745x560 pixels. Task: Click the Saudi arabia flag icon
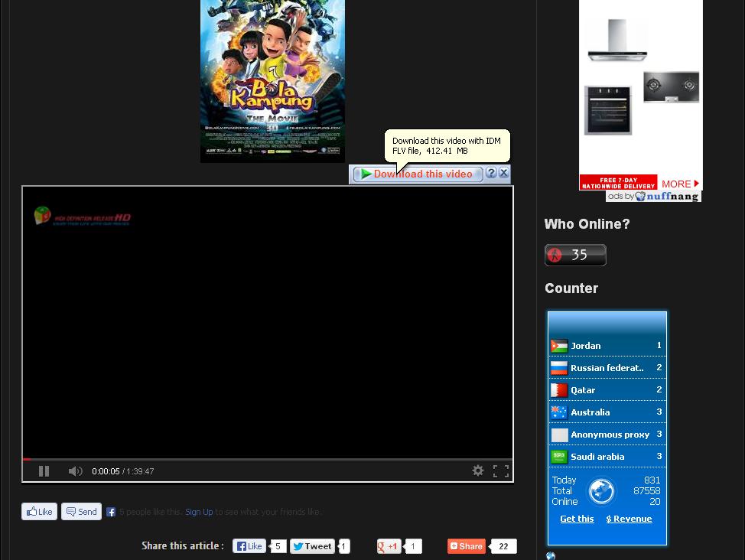click(559, 457)
